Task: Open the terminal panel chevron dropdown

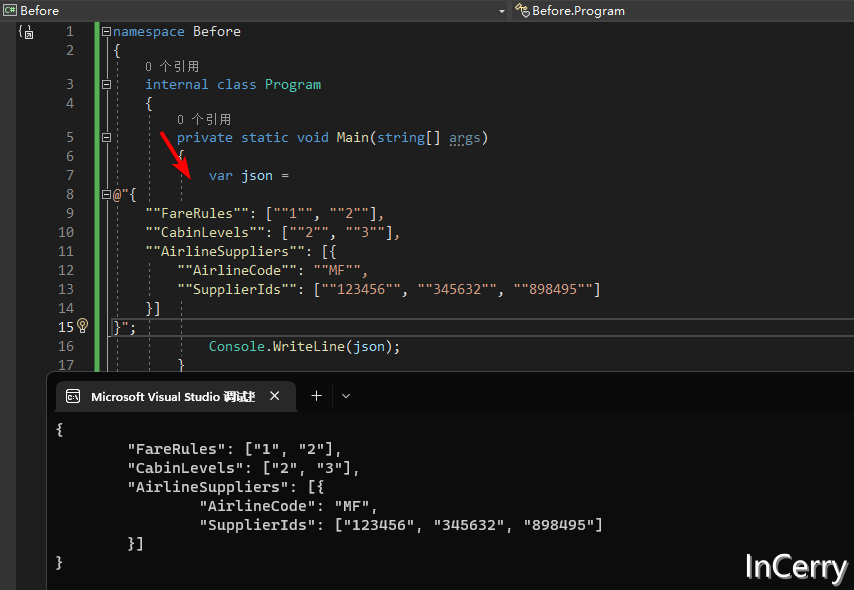Action: pyautogui.click(x=345, y=396)
